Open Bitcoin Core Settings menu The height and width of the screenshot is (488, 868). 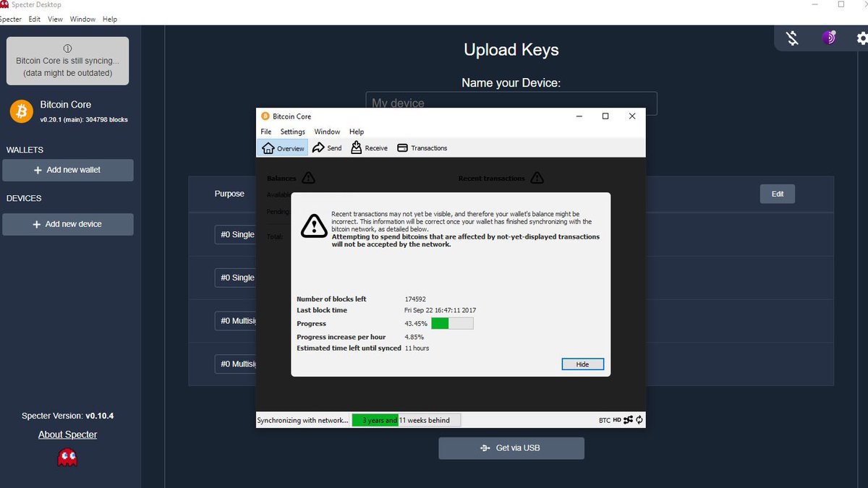tap(293, 132)
